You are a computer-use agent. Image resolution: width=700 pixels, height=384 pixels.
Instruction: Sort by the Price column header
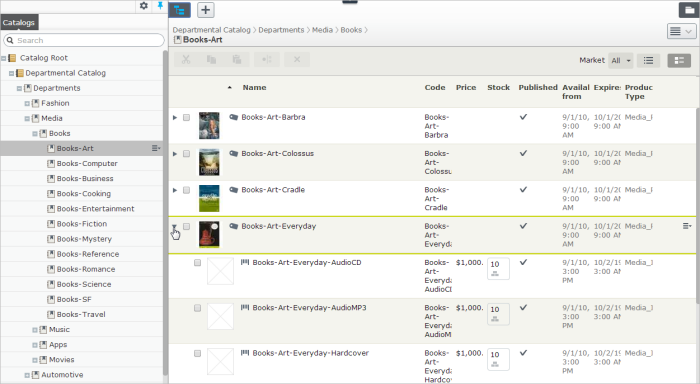(x=466, y=87)
